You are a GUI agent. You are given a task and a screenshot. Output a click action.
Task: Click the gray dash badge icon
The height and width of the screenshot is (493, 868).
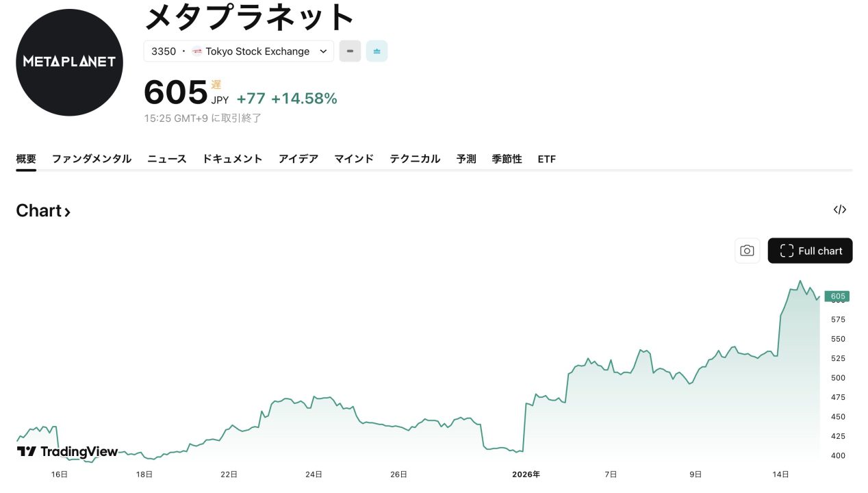point(350,51)
